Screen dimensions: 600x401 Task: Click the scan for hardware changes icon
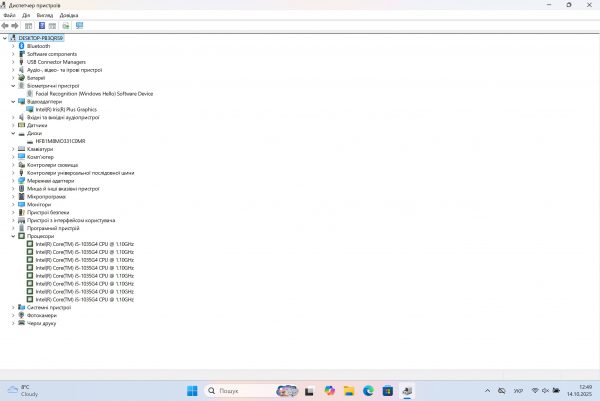(x=79, y=26)
